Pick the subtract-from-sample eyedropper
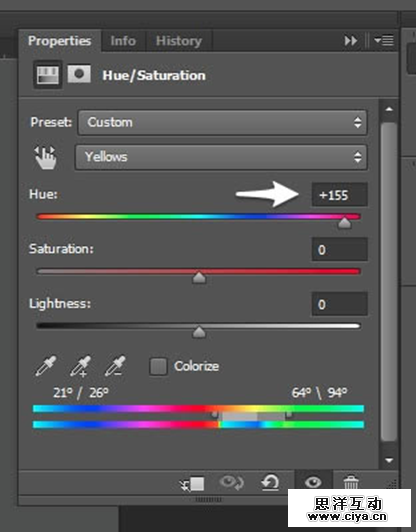Viewport: 416px width, 532px height. click(x=115, y=366)
